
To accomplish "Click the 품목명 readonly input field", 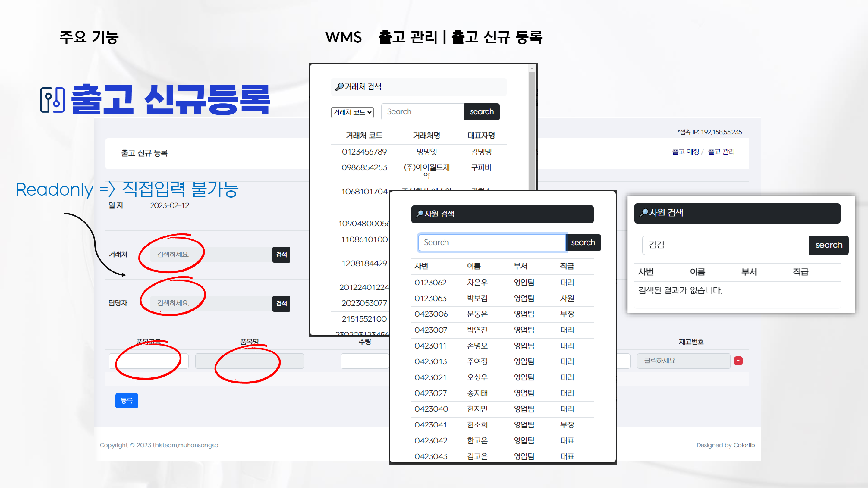I will coord(249,361).
